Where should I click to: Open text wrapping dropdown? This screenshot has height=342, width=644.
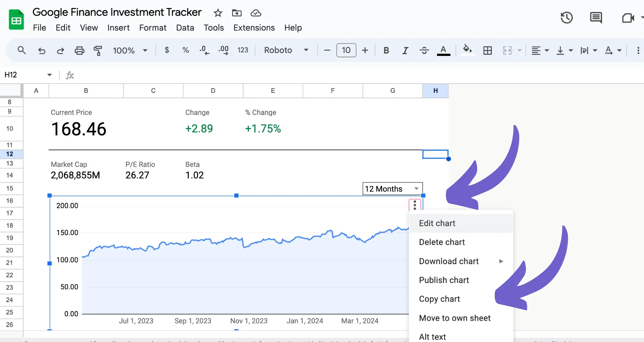click(589, 51)
